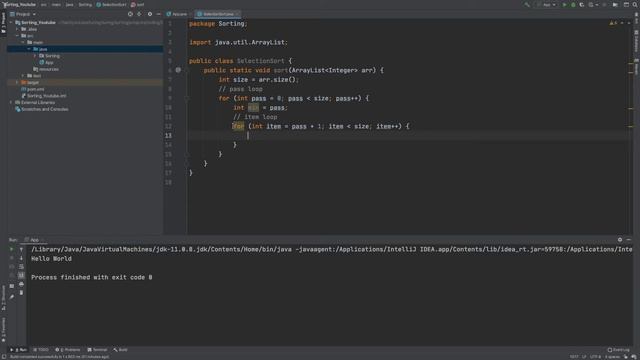Image resolution: width=640 pixels, height=360 pixels.
Task: Open the Run tool window button at bottom
Action: [18, 350]
